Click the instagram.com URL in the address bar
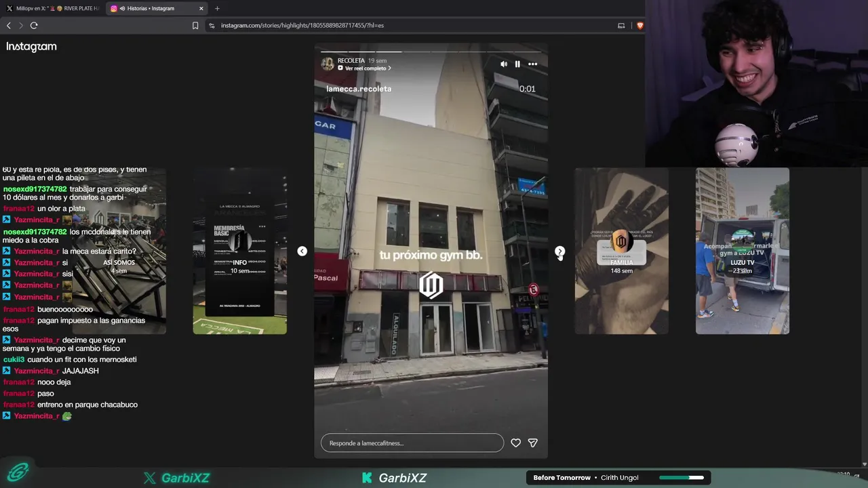Image resolution: width=868 pixels, height=488 pixels. [302, 25]
